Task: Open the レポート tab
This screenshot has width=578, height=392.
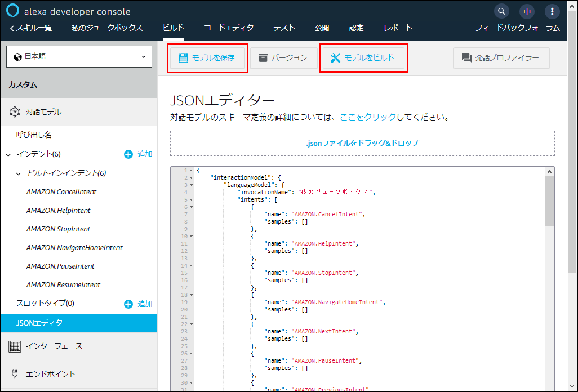Action: tap(398, 28)
